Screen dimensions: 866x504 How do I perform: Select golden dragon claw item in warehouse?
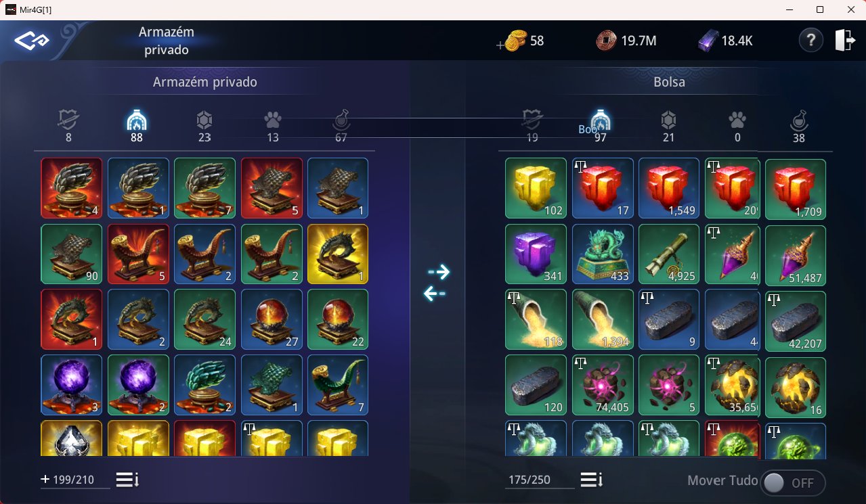(x=338, y=254)
